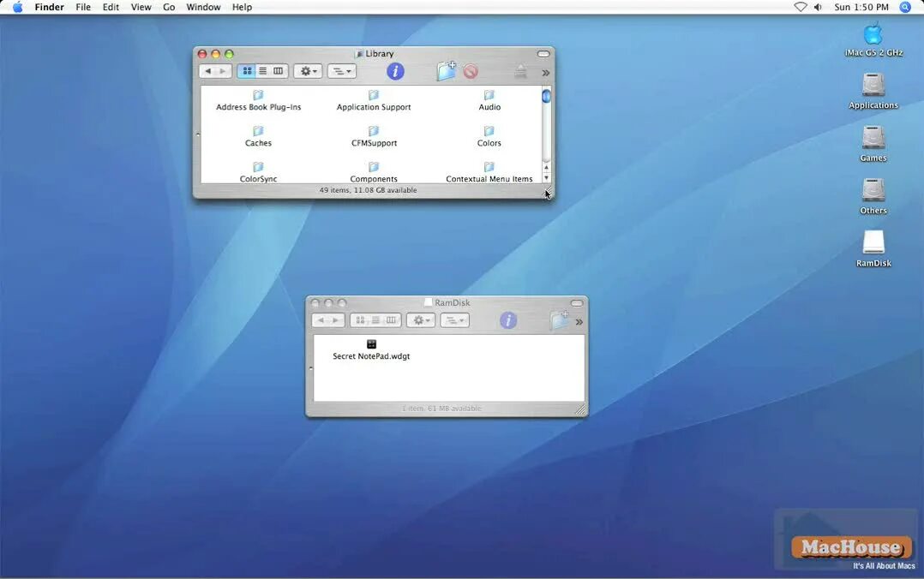Screen dimensions: 924x579
Task: Click the scroll down arrow in Library window
Action: (546, 178)
